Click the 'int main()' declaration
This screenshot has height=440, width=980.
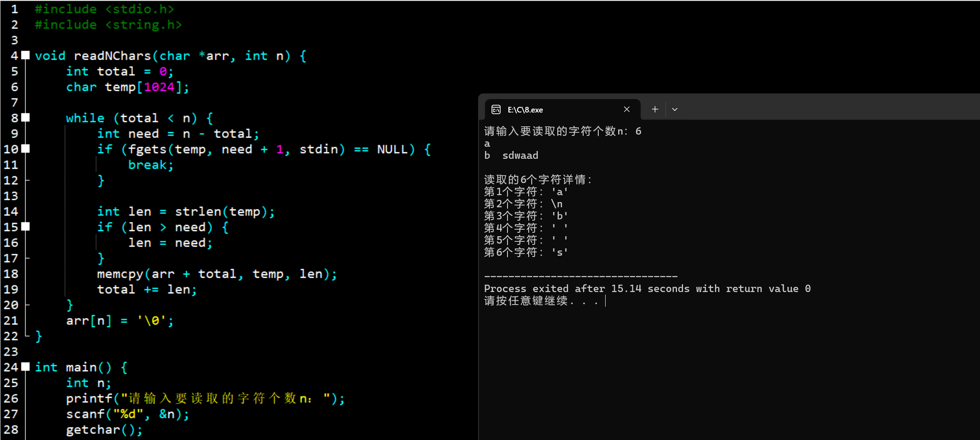pos(81,367)
